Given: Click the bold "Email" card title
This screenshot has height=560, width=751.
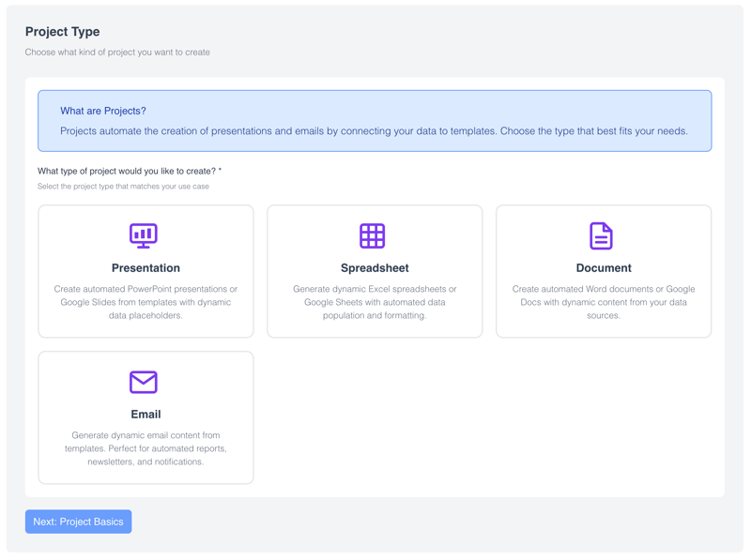Looking at the screenshot, I should tap(146, 415).
